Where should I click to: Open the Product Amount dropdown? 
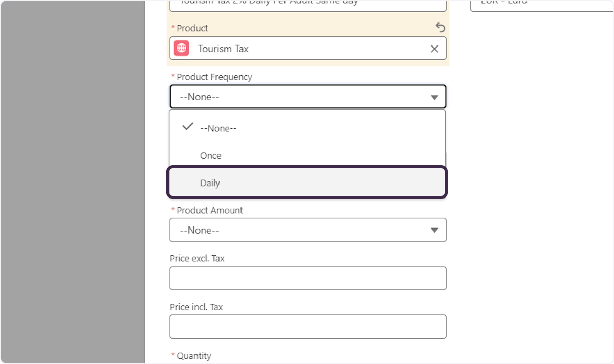pos(307,230)
